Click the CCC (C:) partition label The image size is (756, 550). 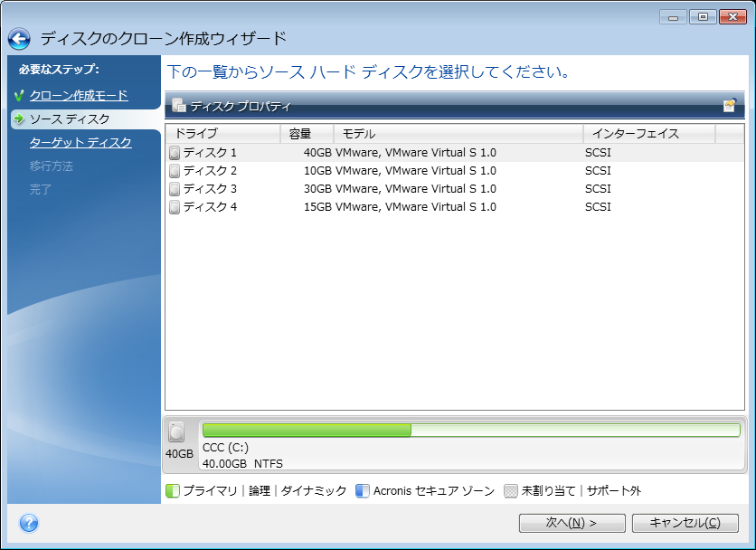[225, 448]
